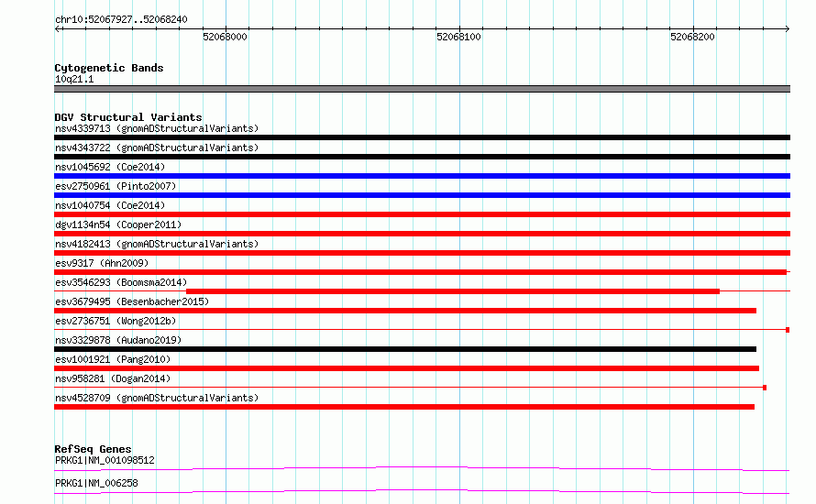Open the esv2750961 (Pinto2007) label
This screenshot has width=816, height=504.
click(116, 186)
